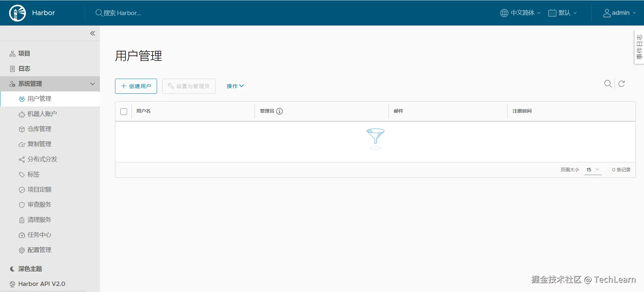Click the 邮件 column header

[399, 111]
